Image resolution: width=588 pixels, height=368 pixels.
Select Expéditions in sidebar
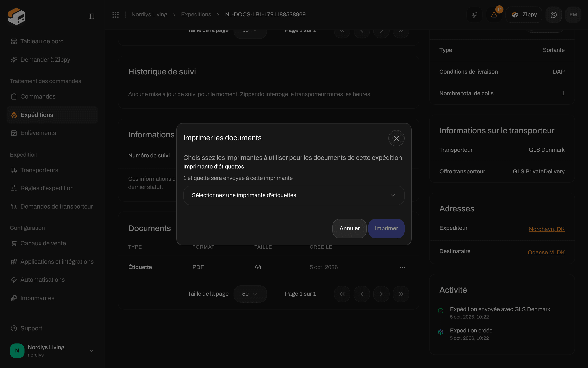click(52, 115)
